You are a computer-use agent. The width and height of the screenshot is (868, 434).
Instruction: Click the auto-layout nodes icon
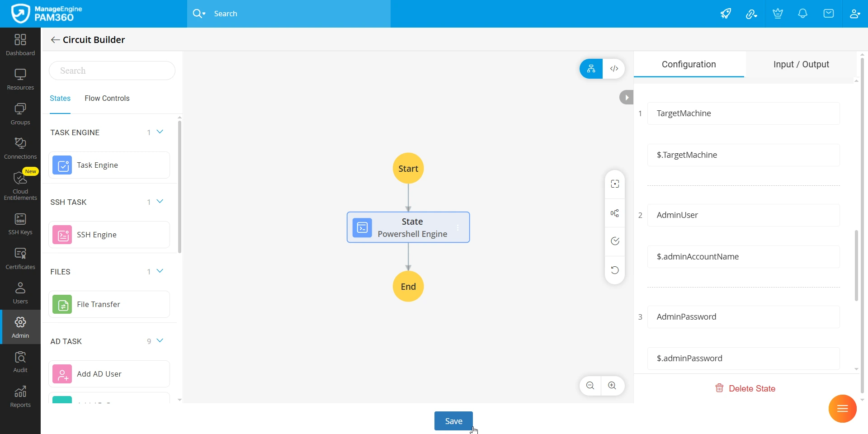click(x=615, y=213)
